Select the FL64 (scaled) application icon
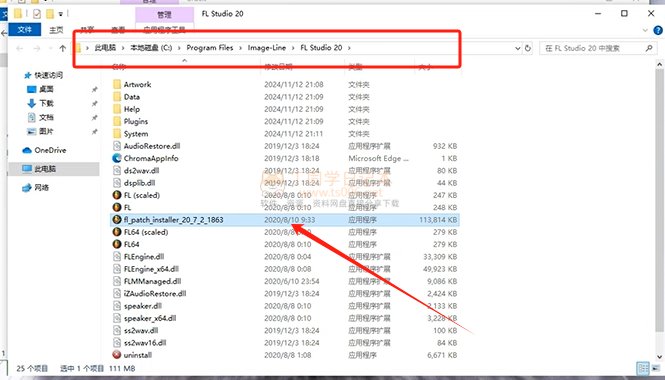The image size is (665, 380). tap(117, 232)
